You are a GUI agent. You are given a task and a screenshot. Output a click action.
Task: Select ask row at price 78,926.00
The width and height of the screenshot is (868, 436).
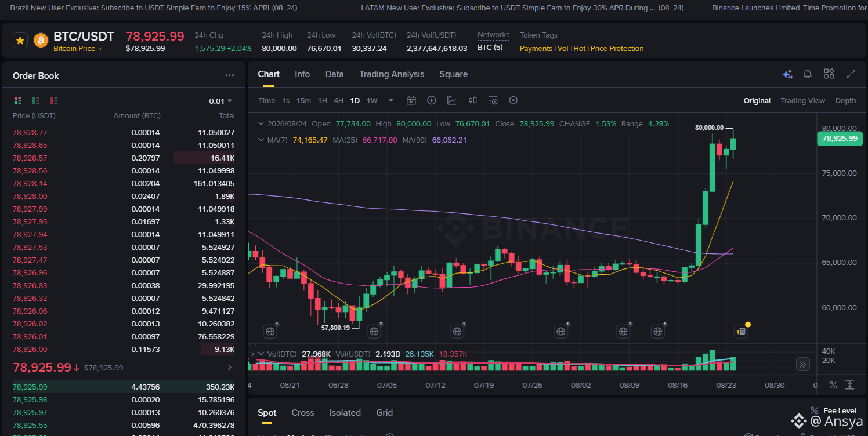pyautogui.click(x=124, y=349)
